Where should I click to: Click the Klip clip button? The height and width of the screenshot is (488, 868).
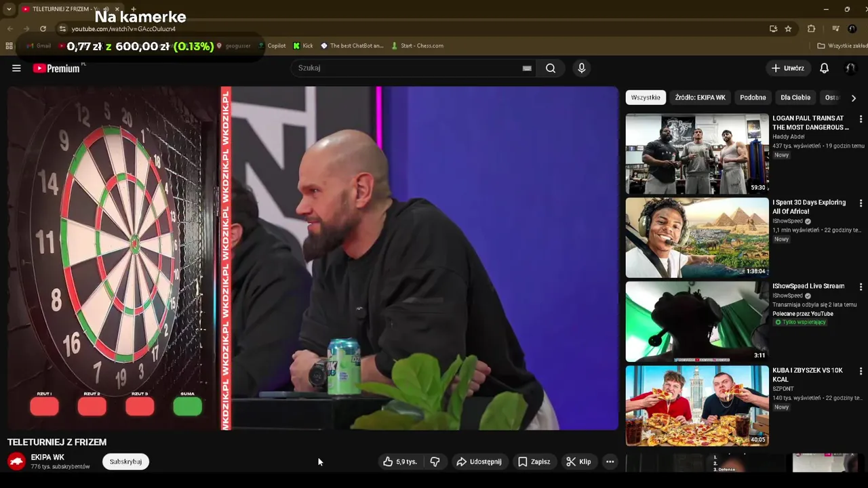(x=578, y=462)
